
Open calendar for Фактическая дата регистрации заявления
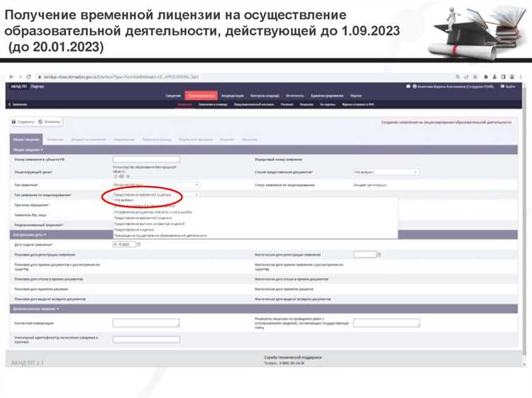pyautogui.click(x=379, y=254)
